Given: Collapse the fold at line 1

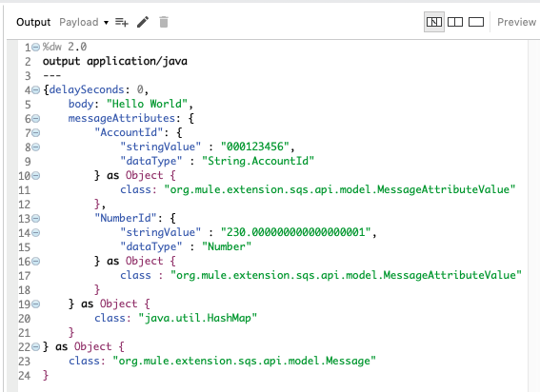Looking at the screenshot, I should 36,48.
